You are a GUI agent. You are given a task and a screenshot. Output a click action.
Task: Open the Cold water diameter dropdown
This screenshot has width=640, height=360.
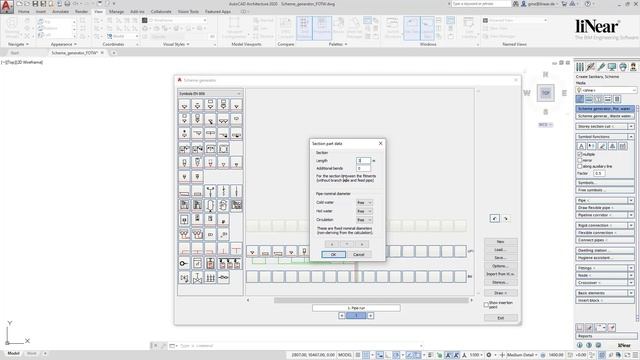[x=364, y=202]
